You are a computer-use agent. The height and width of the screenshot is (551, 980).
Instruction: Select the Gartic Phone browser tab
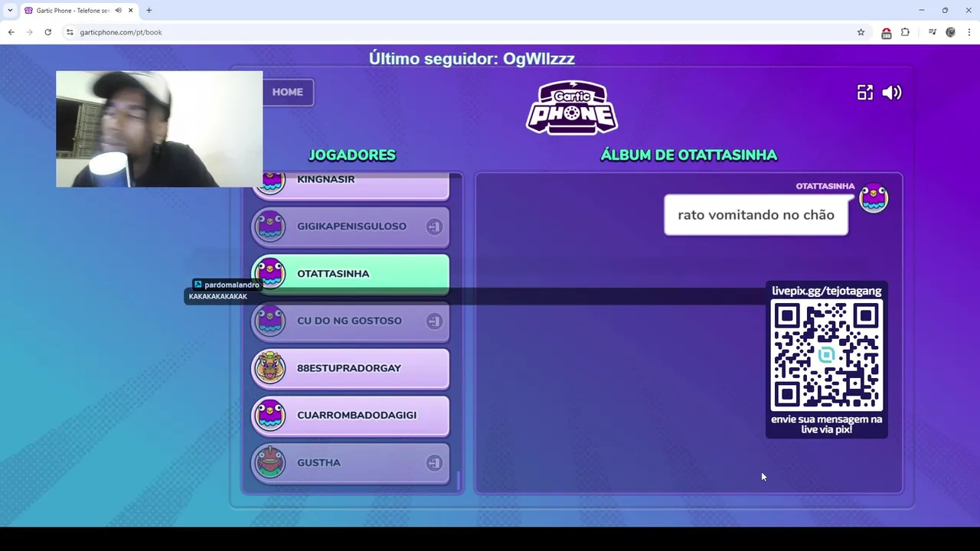tap(79, 11)
